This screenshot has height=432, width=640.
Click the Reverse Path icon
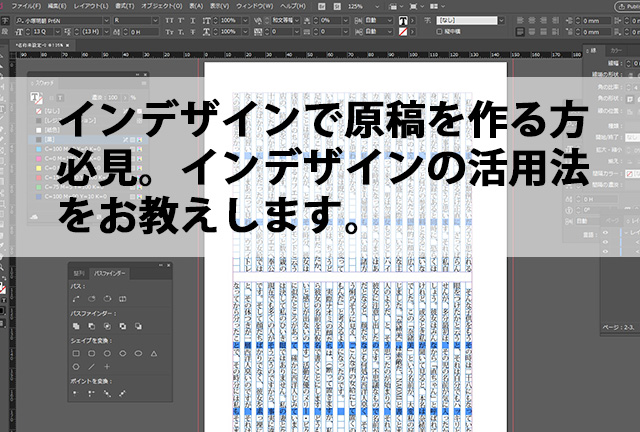[x=122, y=299]
